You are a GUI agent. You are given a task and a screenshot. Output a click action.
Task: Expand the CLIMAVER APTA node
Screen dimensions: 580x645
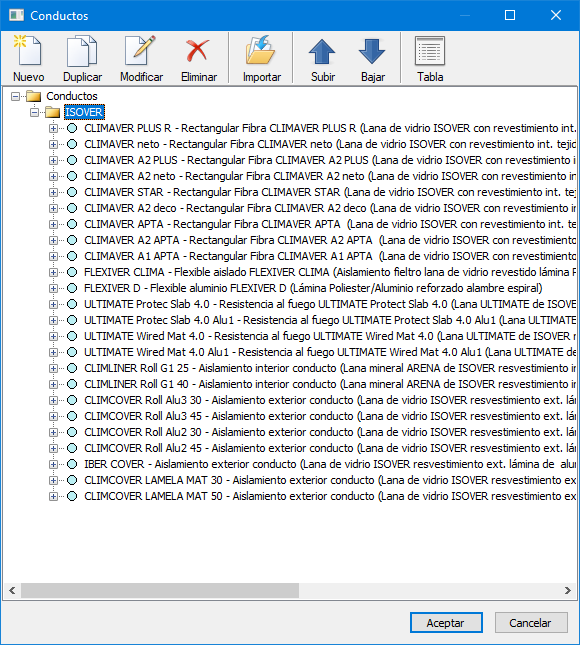(53, 225)
